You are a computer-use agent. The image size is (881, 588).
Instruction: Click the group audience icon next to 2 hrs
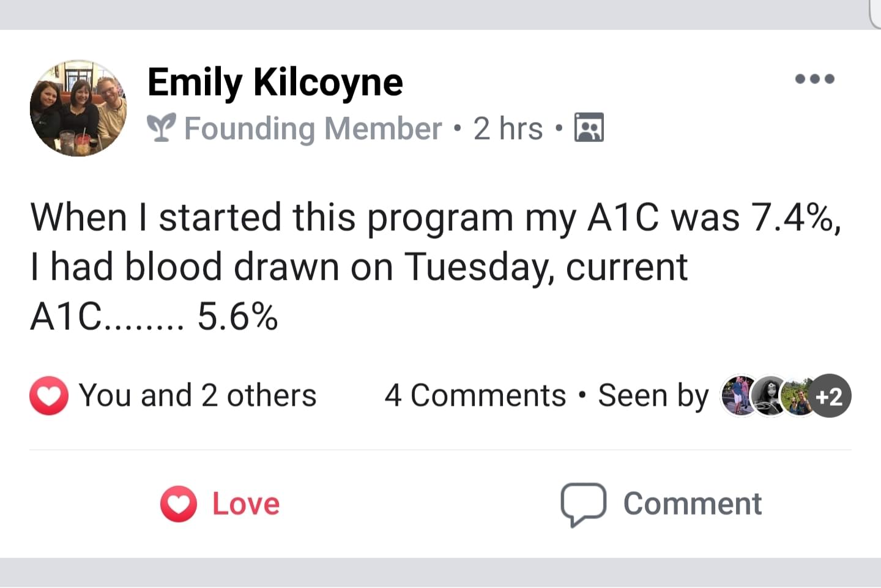pos(589,127)
